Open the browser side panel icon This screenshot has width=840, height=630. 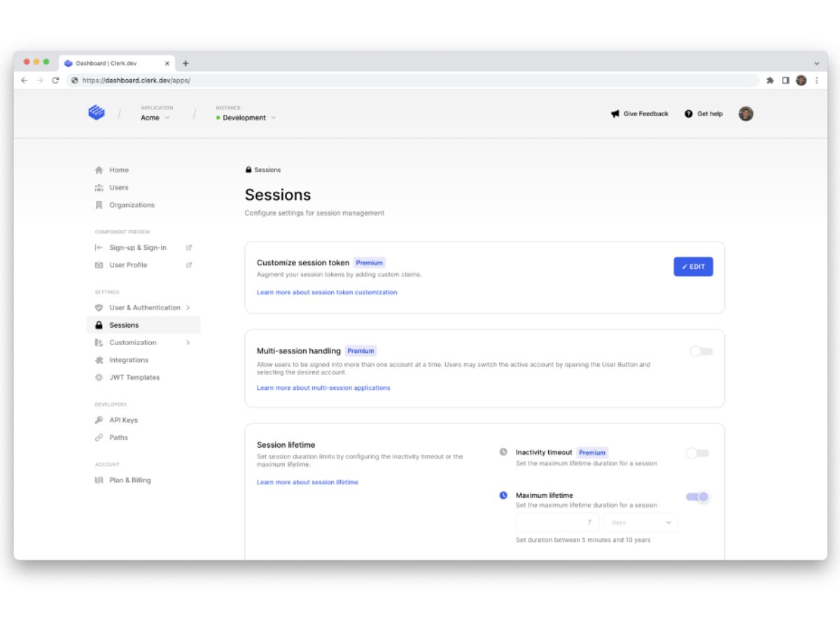click(785, 80)
